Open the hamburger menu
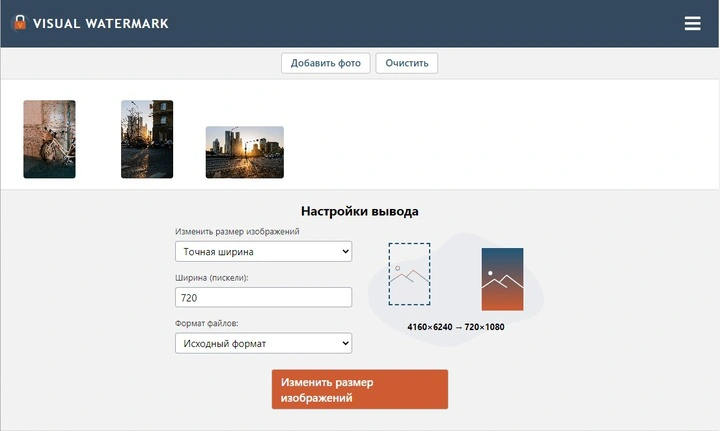The height and width of the screenshot is (431, 720). 692,23
